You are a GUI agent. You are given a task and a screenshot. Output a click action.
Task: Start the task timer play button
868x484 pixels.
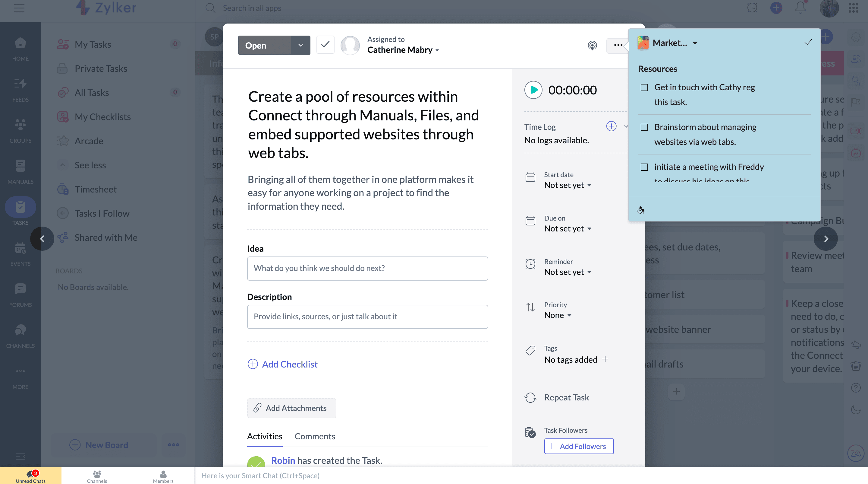[x=533, y=90]
